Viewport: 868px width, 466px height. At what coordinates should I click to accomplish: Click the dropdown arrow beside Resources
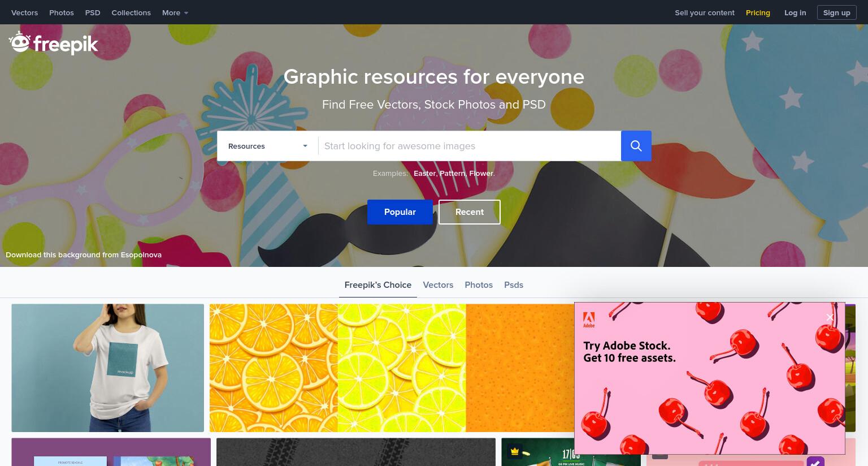coord(305,146)
